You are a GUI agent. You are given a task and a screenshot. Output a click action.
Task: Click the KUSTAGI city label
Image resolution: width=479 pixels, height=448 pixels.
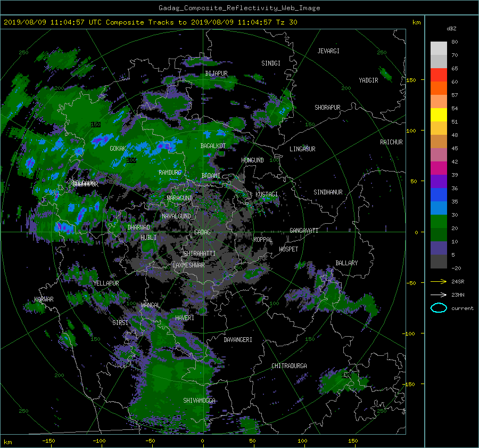click(267, 194)
